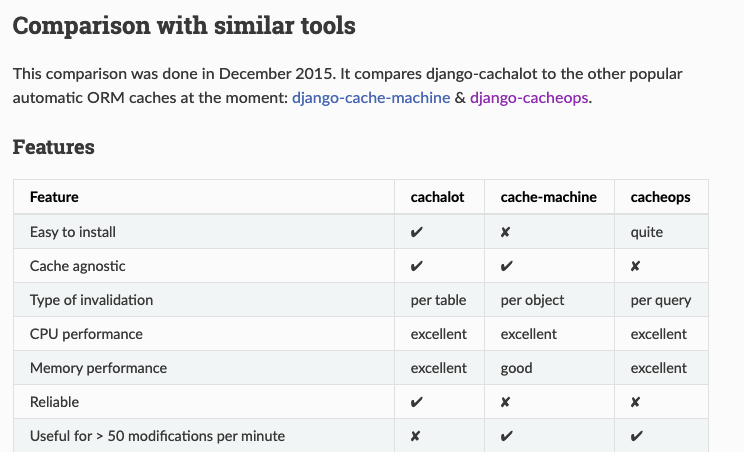Click the cacheops cross for Cache agnostic
This screenshot has width=744, height=452.
coord(635,266)
